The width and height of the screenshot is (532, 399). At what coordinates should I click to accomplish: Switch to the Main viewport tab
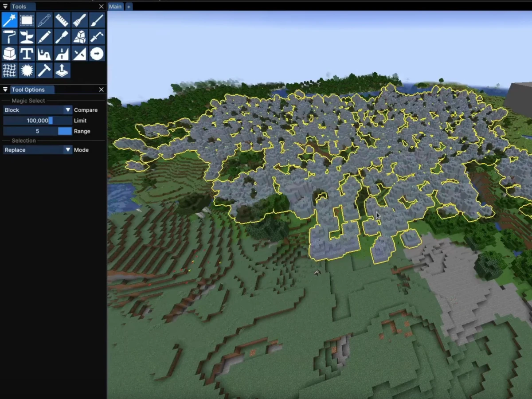(x=115, y=7)
